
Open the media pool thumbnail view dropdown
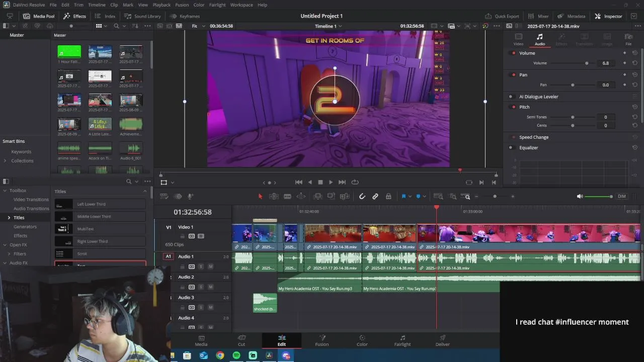tap(106, 26)
